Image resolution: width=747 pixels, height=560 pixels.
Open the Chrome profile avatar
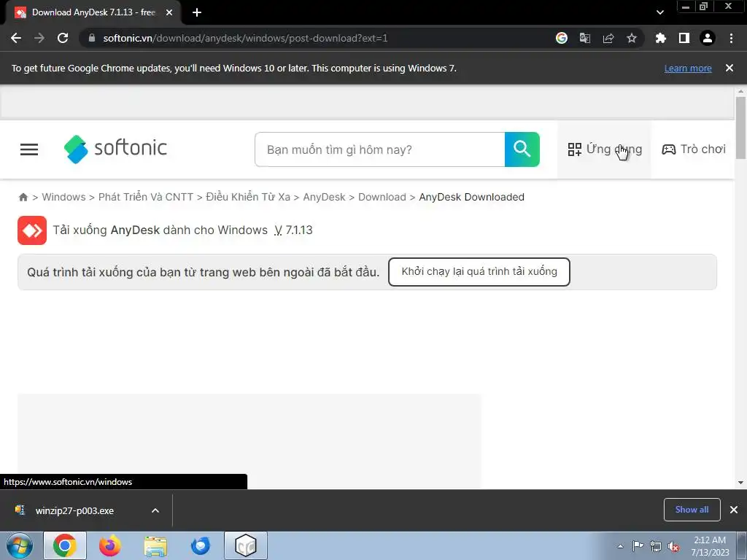point(708,38)
